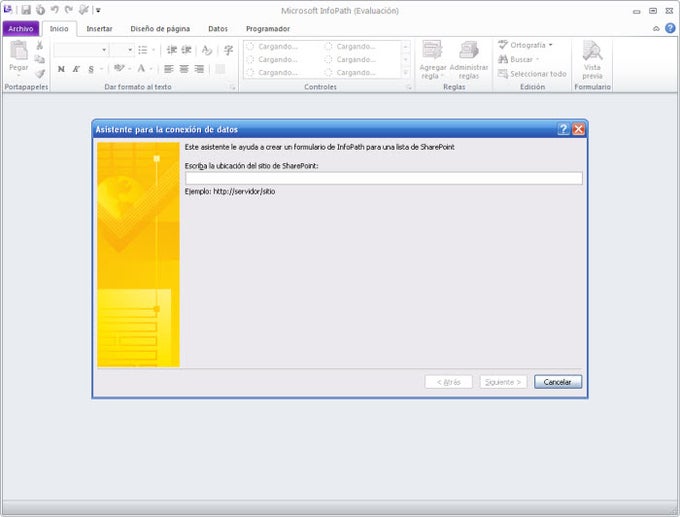Image resolution: width=680 pixels, height=517 pixels.
Task: Open the font name dropdown
Action: (104, 50)
